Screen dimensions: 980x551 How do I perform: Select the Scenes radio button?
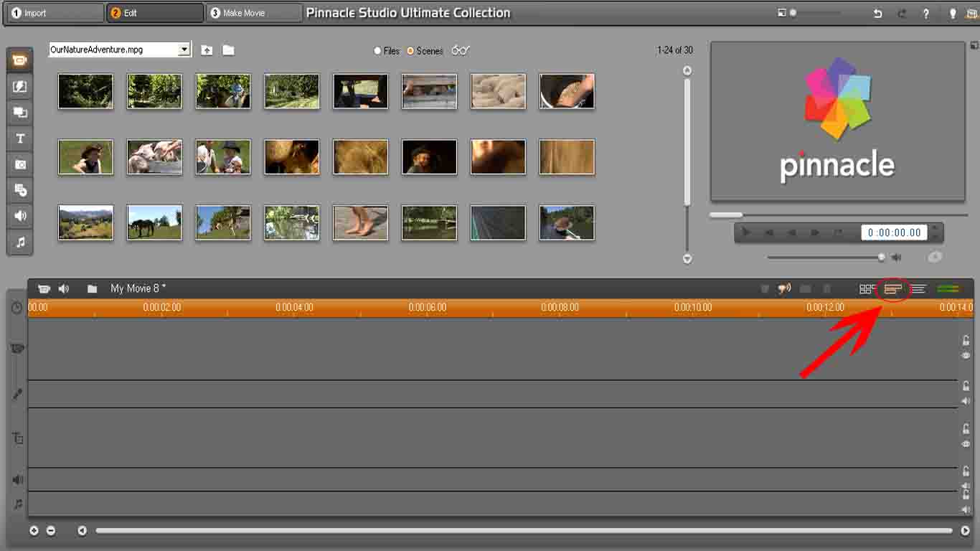pyautogui.click(x=410, y=51)
